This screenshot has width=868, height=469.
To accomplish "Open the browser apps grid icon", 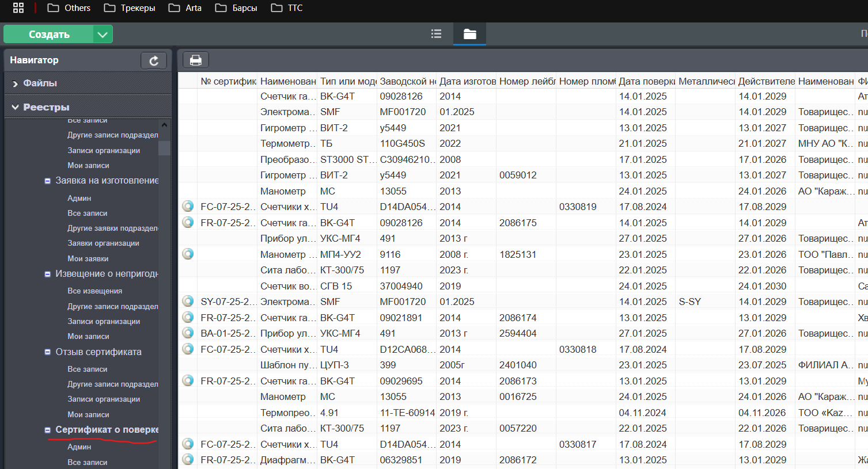I will click(18, 8).
